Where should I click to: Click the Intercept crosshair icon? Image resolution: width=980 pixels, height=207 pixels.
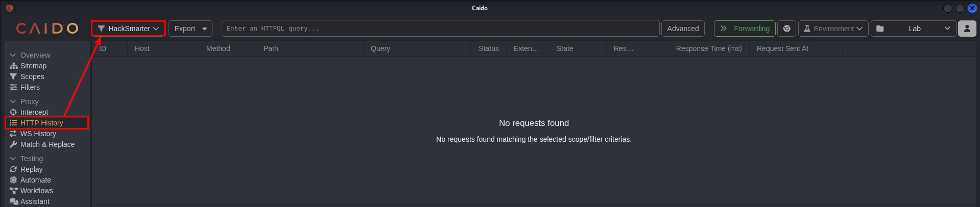pos(13,112)
